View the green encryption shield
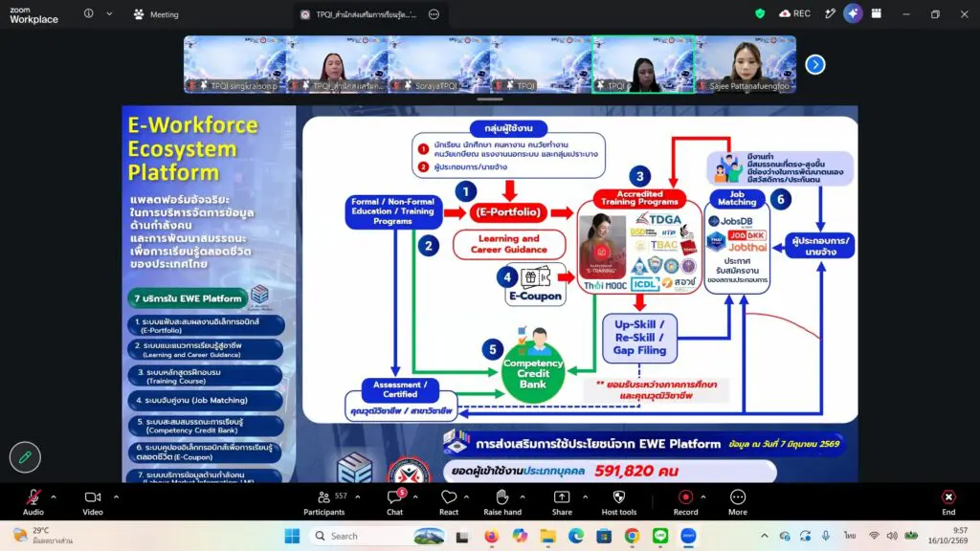This screenshot has width=980, height=551. point(760,13)
